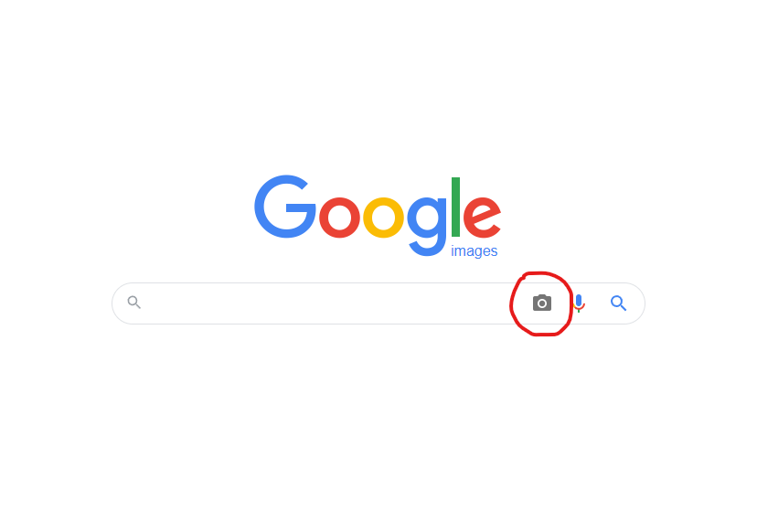Click the Google logo

pyautogui.click(x=378, y=216)
